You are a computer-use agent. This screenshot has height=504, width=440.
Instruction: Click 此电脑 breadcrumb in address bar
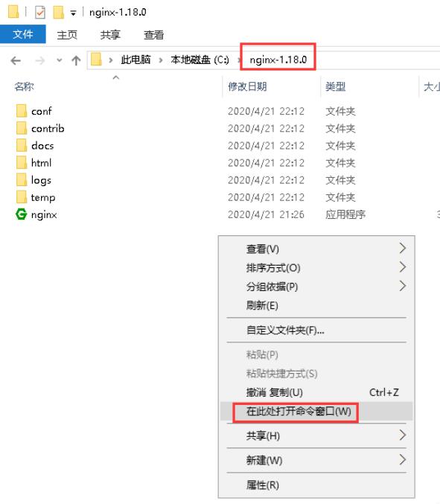135,60
